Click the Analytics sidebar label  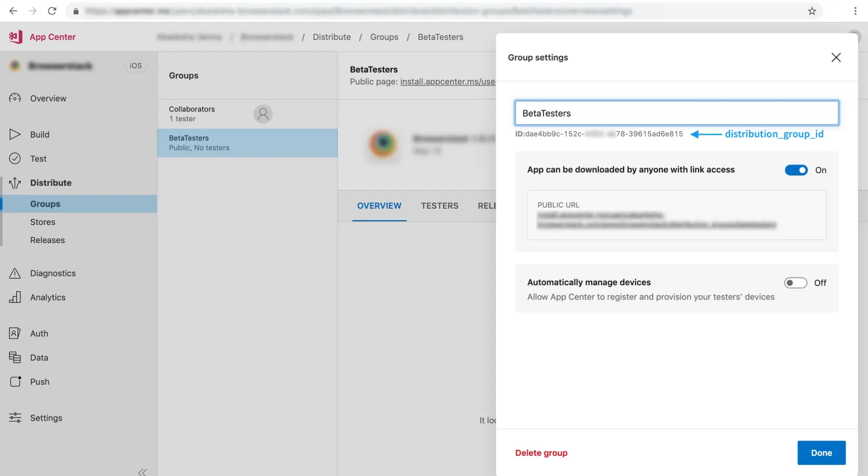point(48,297)
